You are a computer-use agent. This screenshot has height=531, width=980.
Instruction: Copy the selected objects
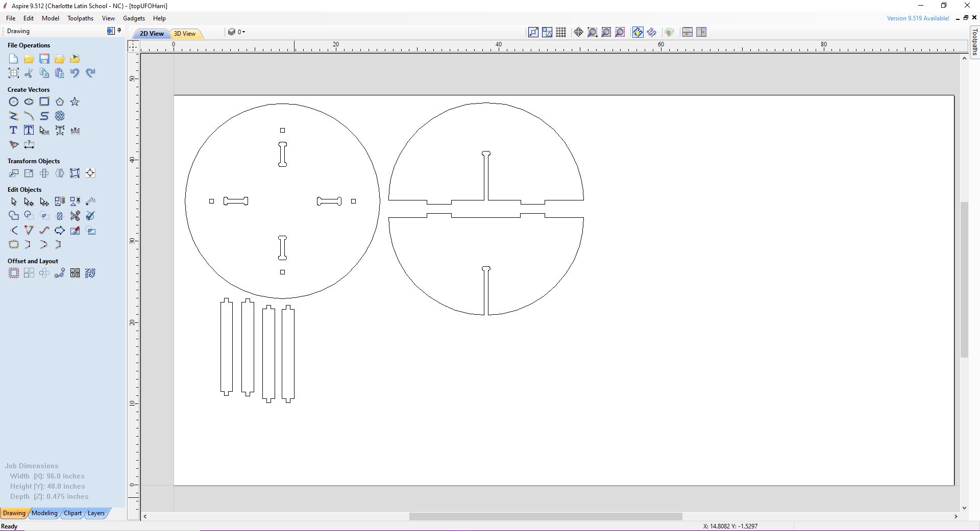click(44, 73)
